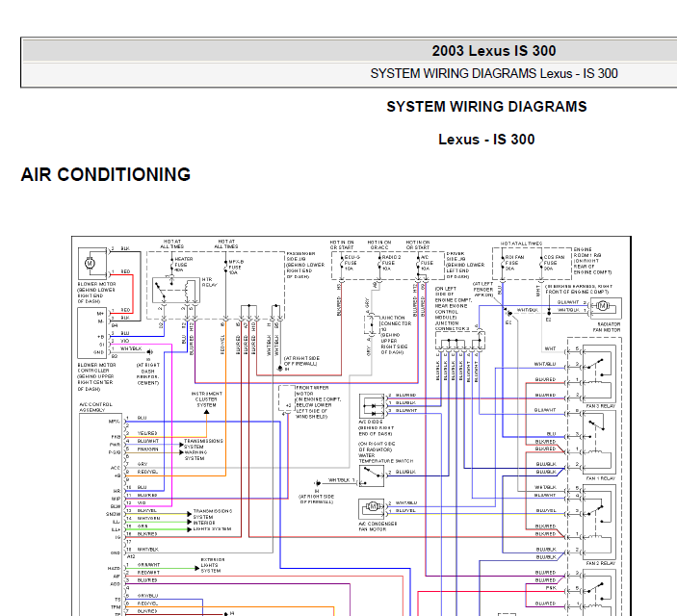The image size is (677, 616).
Task: Click the bold 'Lexus - IS 300' heading
Action: (486, 140)
